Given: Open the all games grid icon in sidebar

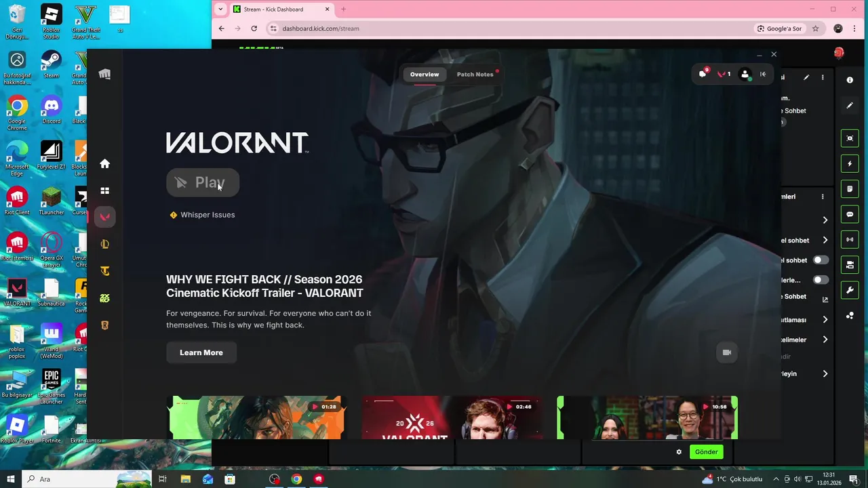Looking at the screenshot, I should point(104,190).
